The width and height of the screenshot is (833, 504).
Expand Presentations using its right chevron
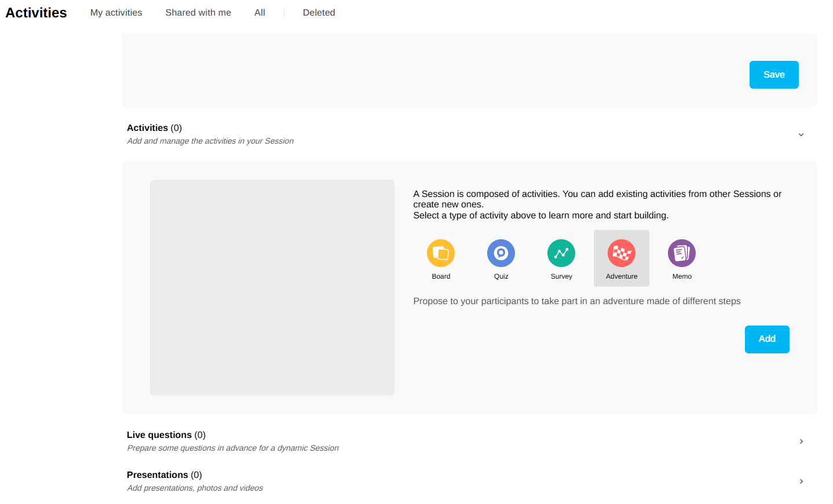tap(801, 481)
